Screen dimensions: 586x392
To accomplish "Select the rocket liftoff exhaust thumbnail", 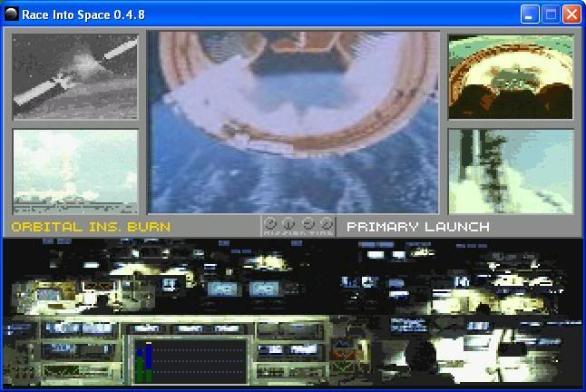I will (x=511, y=171).
